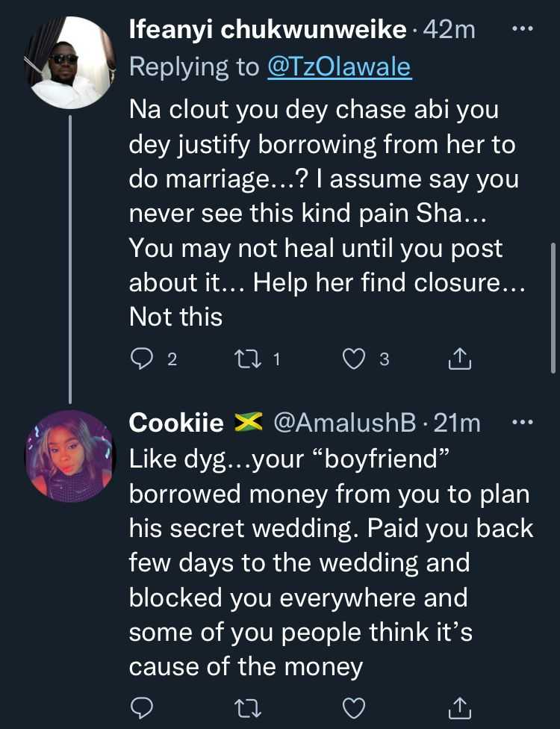Open Cookiie's display name
Viewport: 560px width, 729px height.
coord(176,424)
